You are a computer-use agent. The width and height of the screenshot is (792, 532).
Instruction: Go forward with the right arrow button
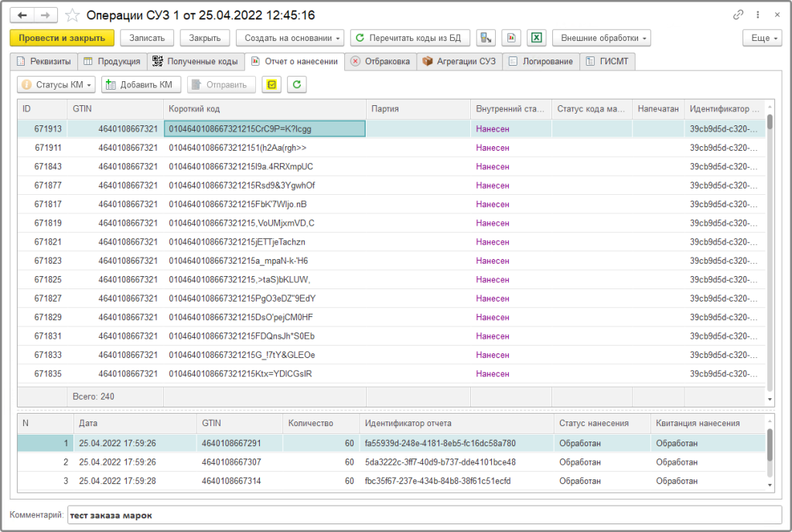point(46,15)
